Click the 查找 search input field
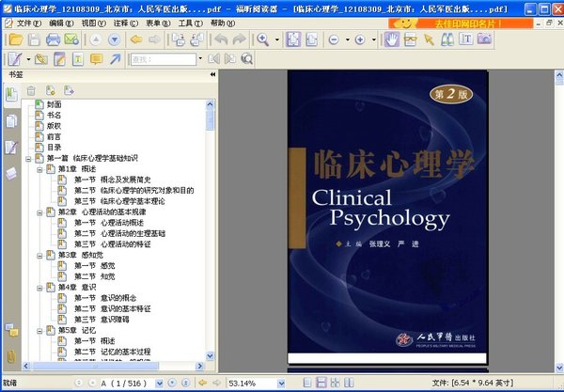Screen dimensions: 564x392 tap(164, 59)
